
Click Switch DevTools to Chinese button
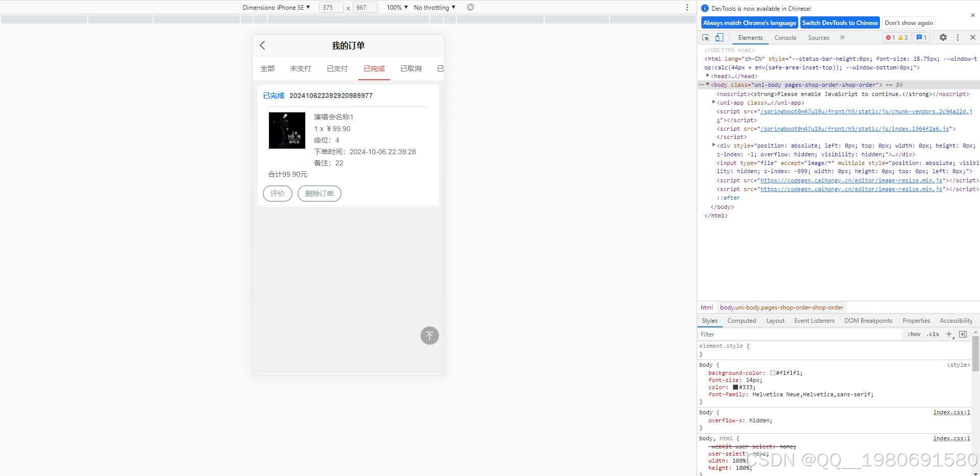point(840,23)
